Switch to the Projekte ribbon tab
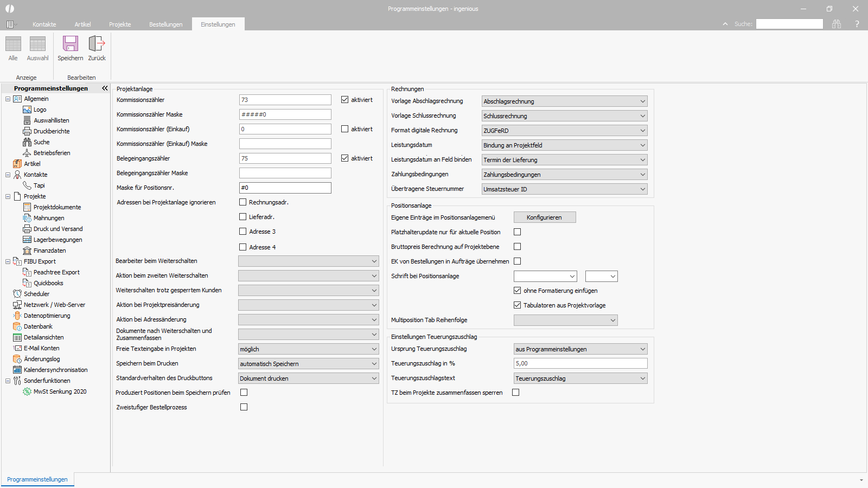 pyautogui.click(x=120, y=24)
